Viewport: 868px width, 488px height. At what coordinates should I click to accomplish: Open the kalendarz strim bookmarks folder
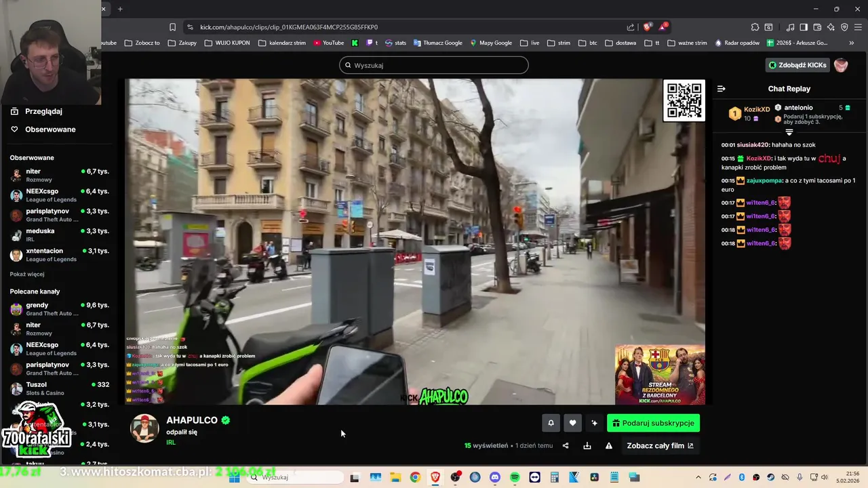click(x=282, y=43)
